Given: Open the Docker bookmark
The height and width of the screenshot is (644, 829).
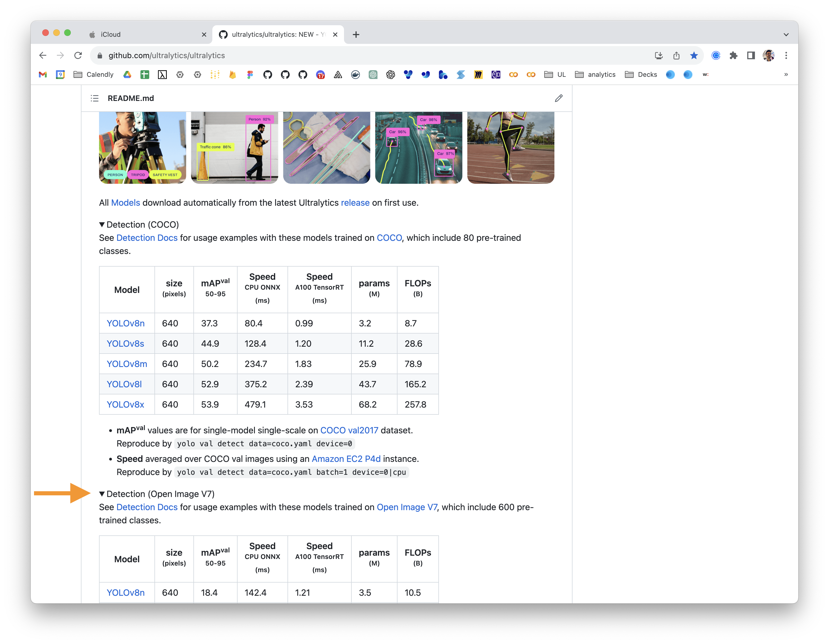Looking at the screenshot, I should click(x=356, y=75).
